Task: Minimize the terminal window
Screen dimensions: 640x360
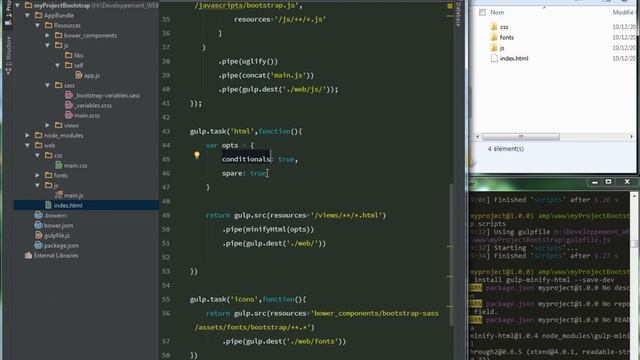Action: pyautogui.click(x=595, y=182)
